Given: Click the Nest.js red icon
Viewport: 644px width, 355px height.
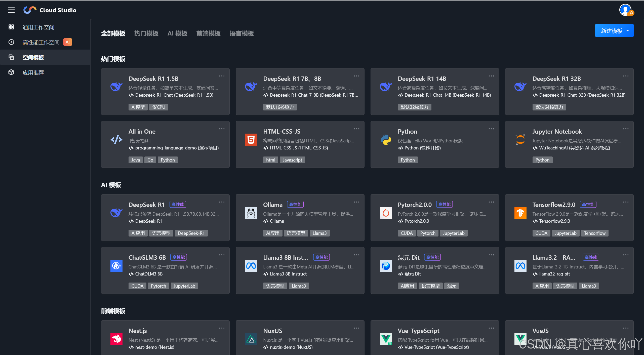Looking at the screenshot, I should 116,339.
